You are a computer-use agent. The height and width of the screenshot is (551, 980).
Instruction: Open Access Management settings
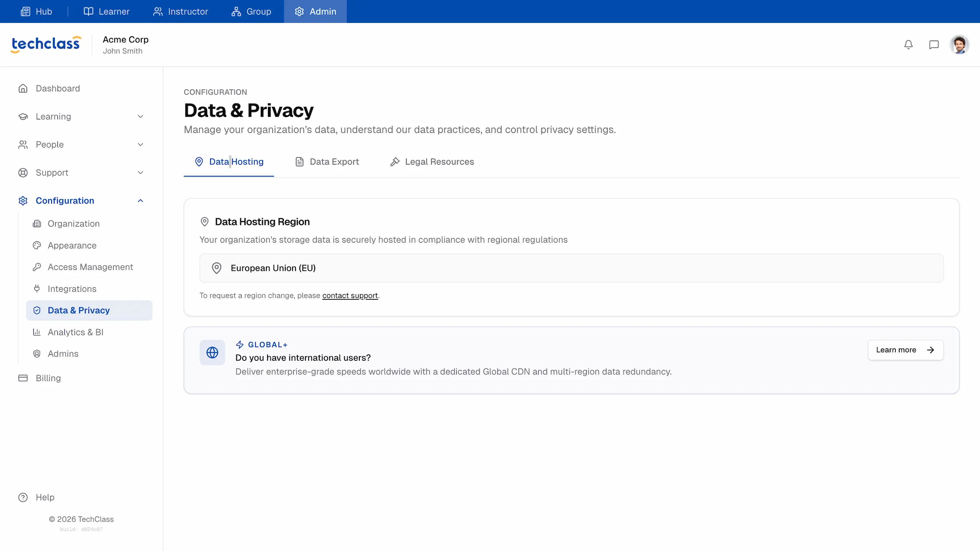pos(90,267)
